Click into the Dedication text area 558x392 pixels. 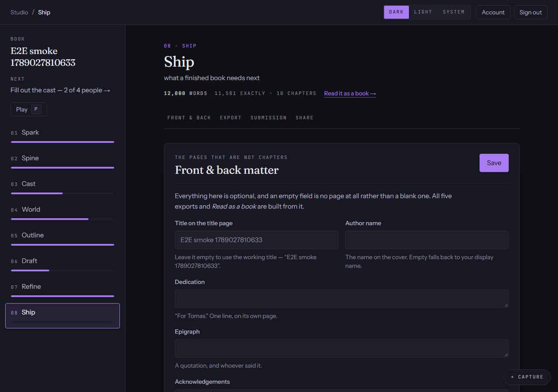point(342,299)
